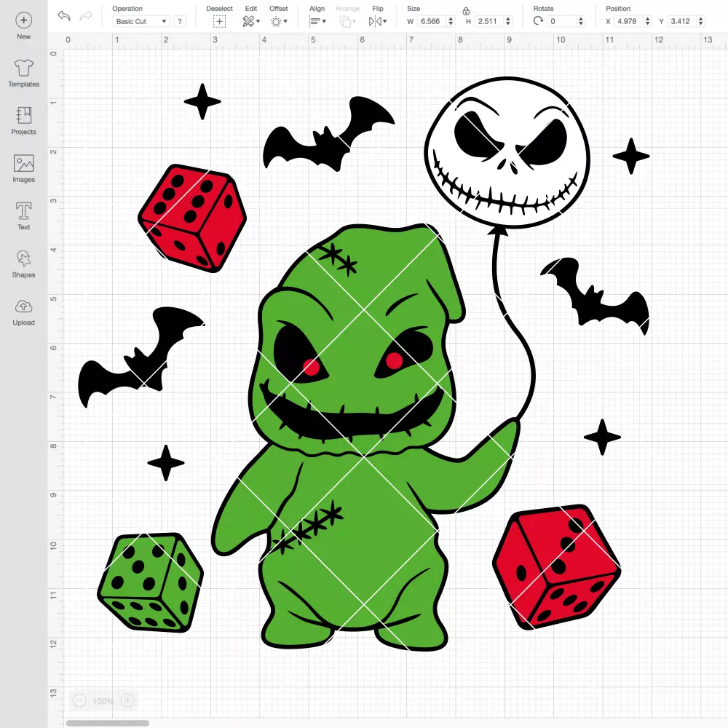Open the Offset tool
Image resolution: width=728 pixels, height=728 pixels.
pos(279,21)
